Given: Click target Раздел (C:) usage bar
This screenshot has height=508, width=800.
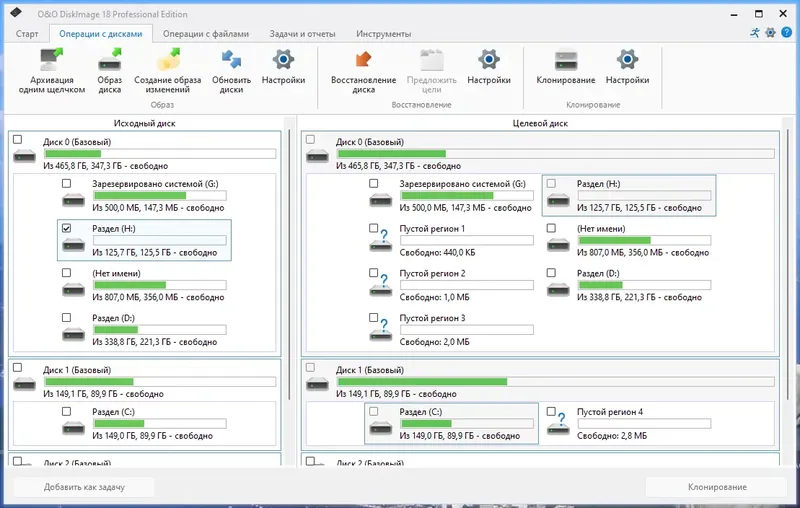Looking at the screenshot, I should [x=467, y=423].
